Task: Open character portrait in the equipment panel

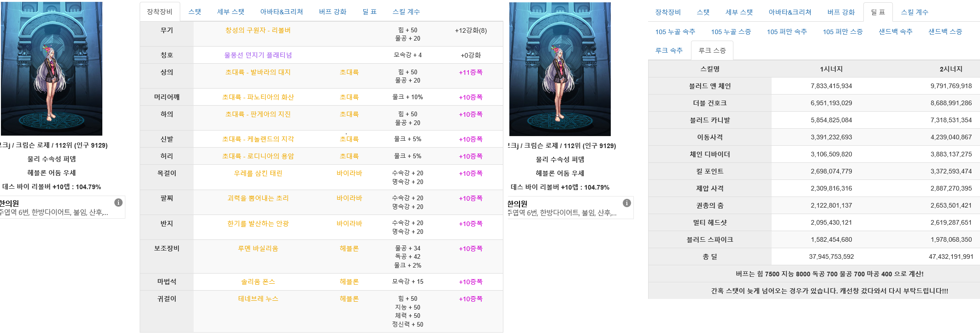Action: point(52,69)
